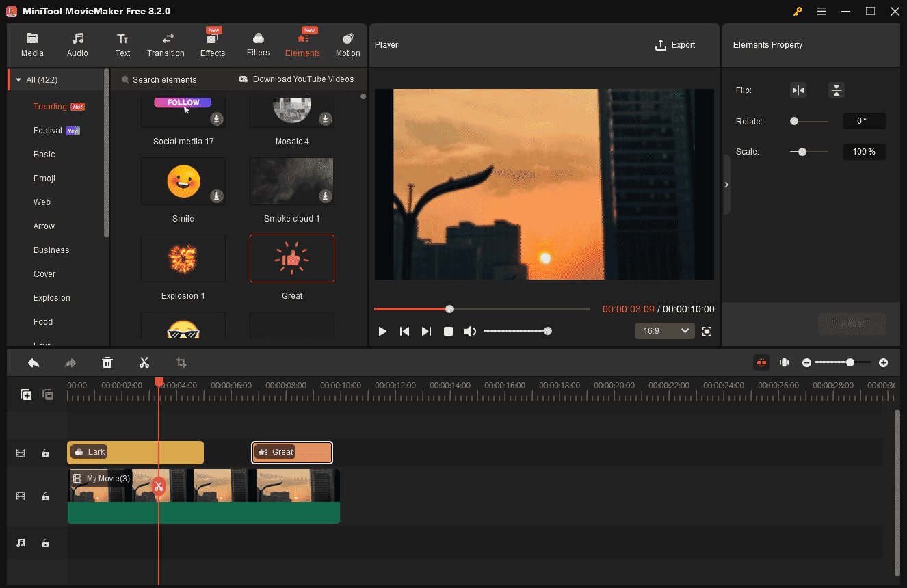Click the Scale slider
This screenshot has width=907, height=588.
pos(809,152)
